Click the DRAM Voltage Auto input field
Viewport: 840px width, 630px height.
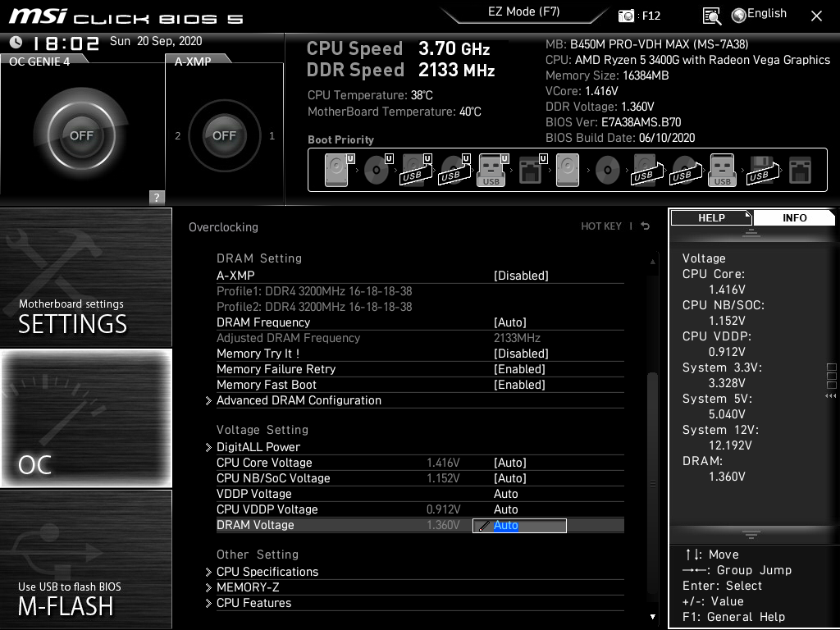click(x=519, y=526)
